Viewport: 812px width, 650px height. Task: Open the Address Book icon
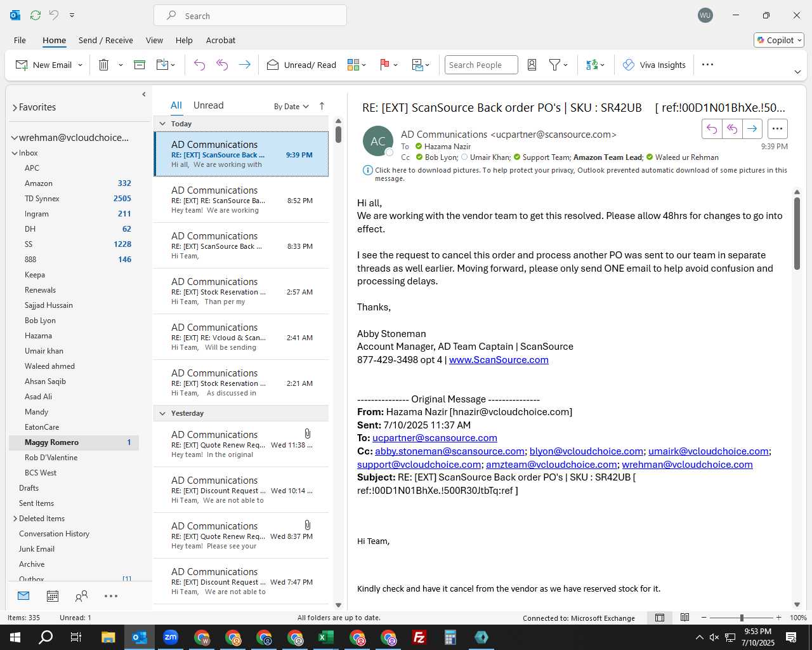click(x=532, y=65)
